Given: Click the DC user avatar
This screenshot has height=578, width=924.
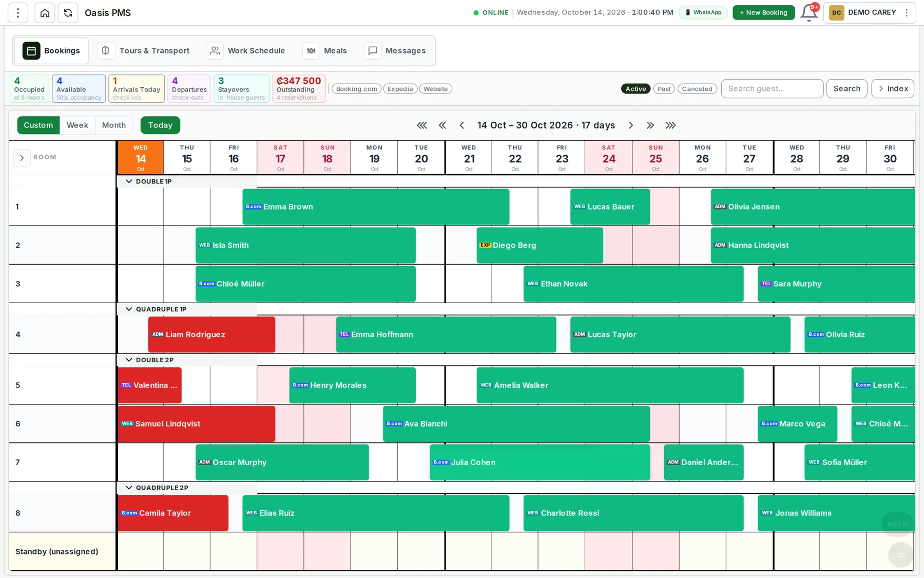Looking at the screenshot, I should [837, 13].
